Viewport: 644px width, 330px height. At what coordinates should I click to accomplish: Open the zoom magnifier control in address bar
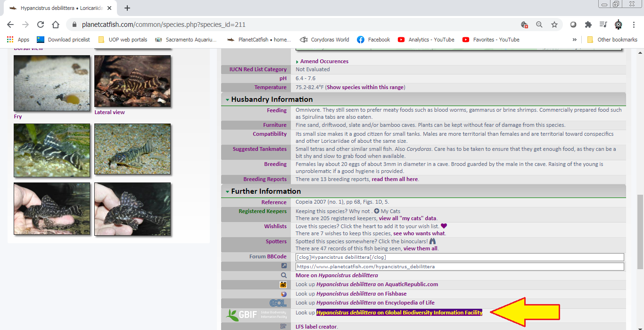[x=539, y=25]
